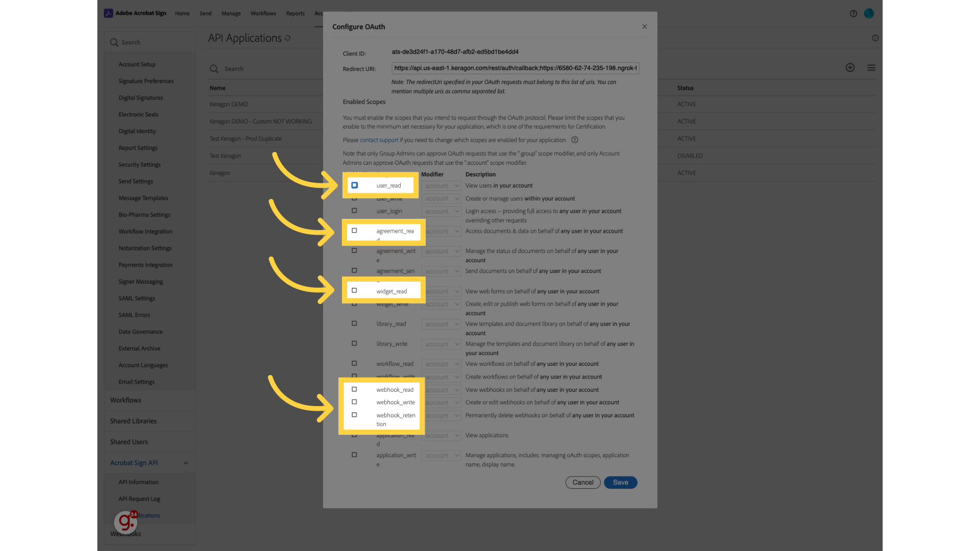This screenshot has width=980, height=551.
Task: Open Data Governance in sidebar
Action: [x=140, y=332]
